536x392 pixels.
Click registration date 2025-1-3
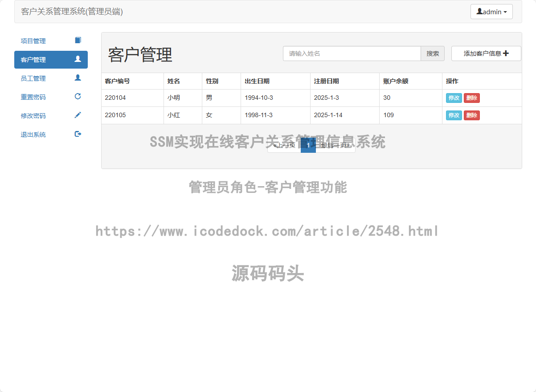327,98
